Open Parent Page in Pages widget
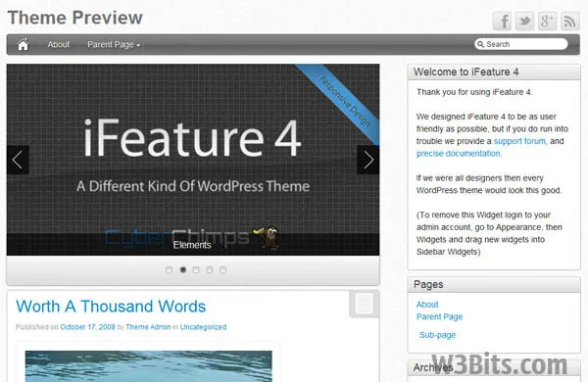Image resolution: width=588 pixels, height=382 pixels. (x=439, y=316)
